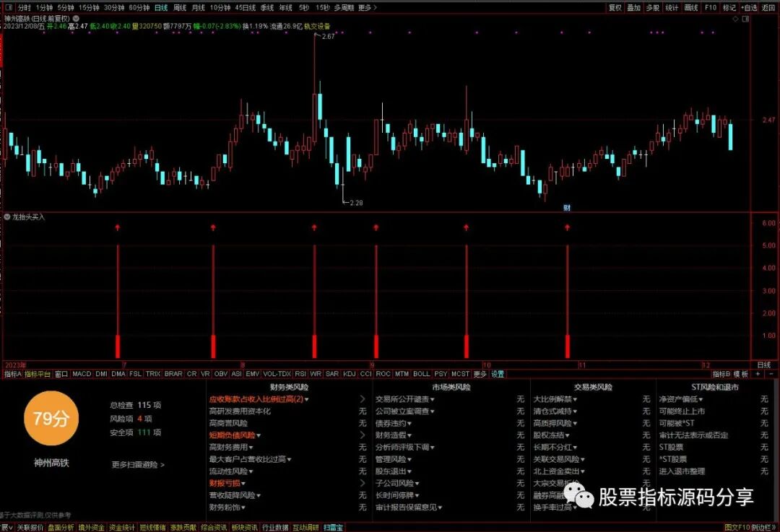
Task: Select the KDJ indicator
Action: 350,373
